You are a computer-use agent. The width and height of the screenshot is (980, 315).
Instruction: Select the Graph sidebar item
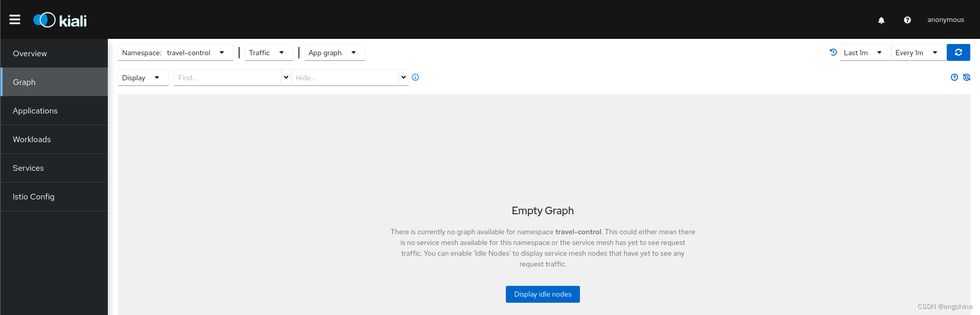54,82
